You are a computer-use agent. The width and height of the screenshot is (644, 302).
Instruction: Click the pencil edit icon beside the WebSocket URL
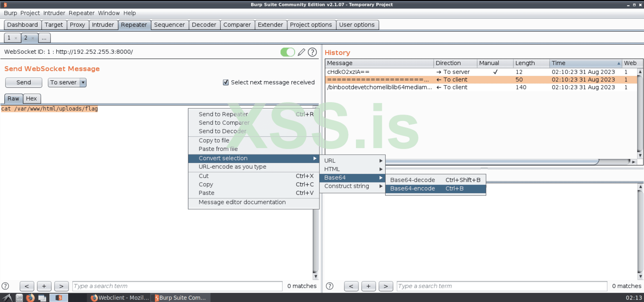301,52
